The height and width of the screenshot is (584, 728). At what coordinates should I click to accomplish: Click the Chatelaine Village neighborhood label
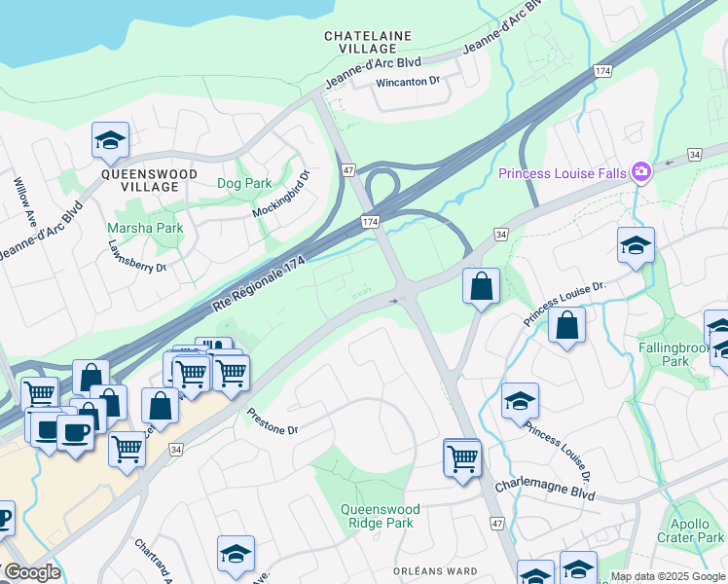(x=368, y=42)
